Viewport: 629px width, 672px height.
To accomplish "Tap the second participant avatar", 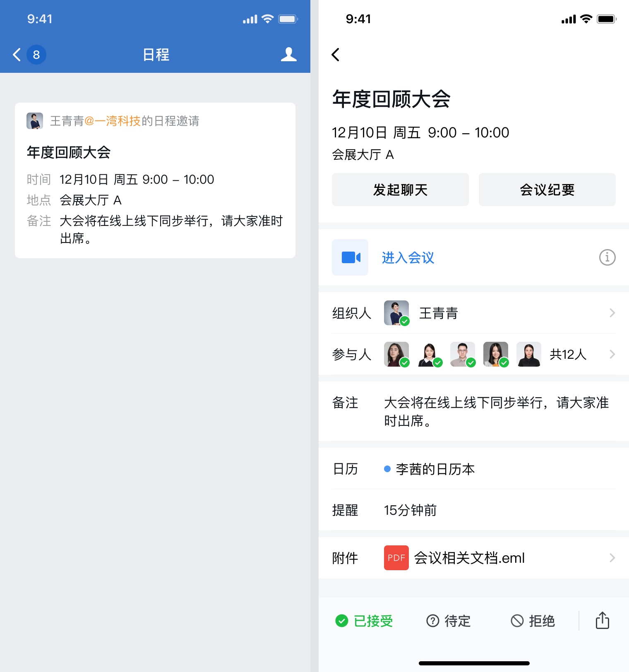I will coord(430,354).
